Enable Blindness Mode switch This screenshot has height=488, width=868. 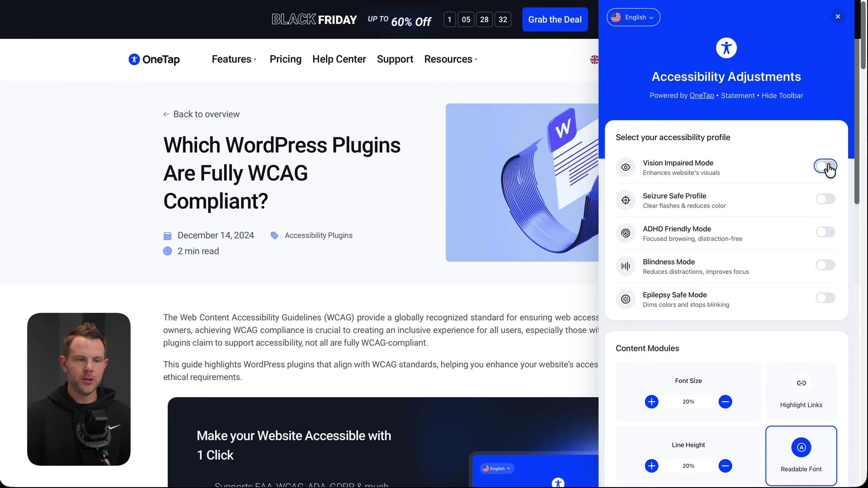point(825,265)
